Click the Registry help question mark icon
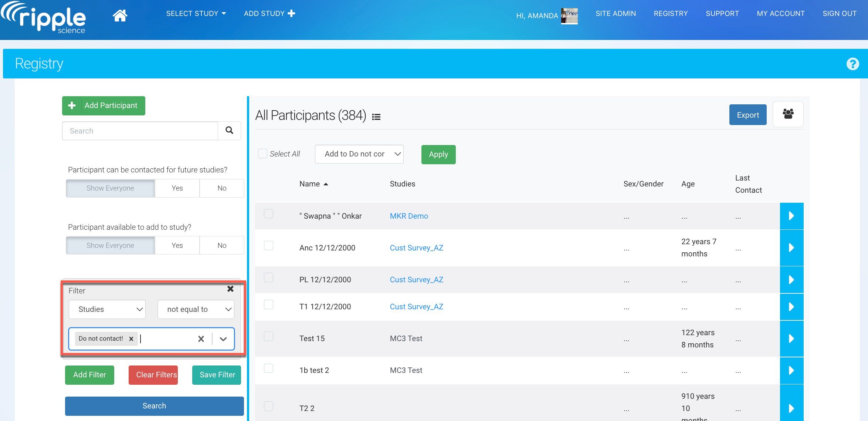Image resolution: width=868 pixels, height=421 pixels. coord(852,64)
